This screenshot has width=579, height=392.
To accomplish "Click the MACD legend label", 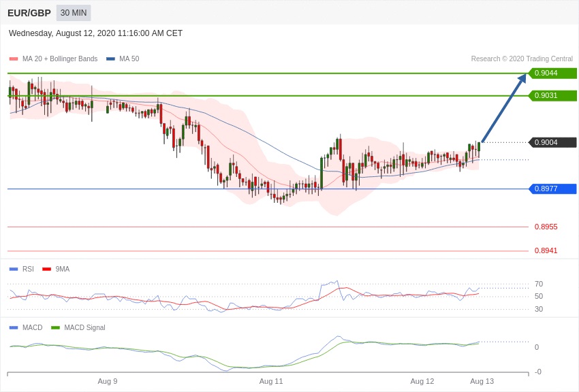I will coord(33,327).
